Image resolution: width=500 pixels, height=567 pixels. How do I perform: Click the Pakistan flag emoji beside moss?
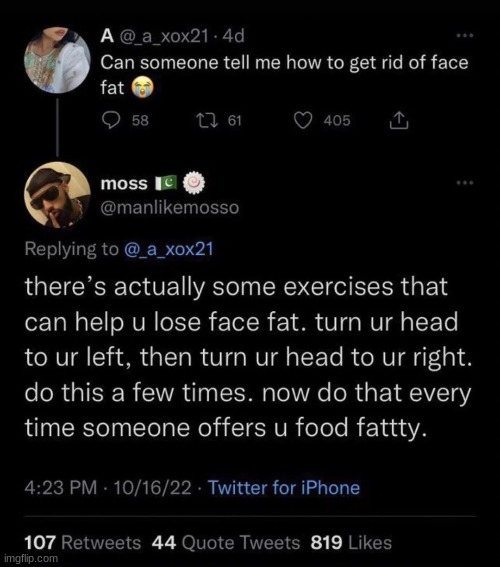point(166,183)
